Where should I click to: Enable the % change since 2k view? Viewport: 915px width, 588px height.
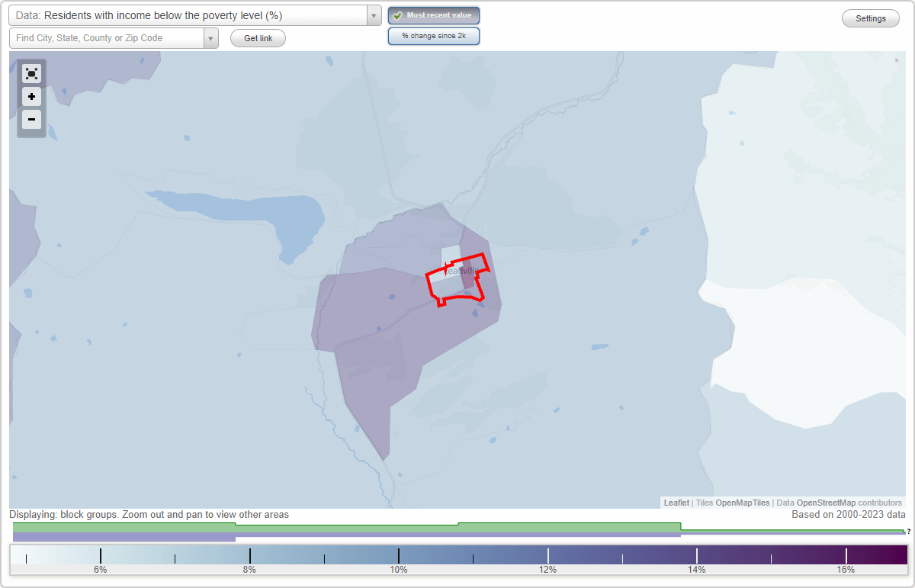(433, 35)
